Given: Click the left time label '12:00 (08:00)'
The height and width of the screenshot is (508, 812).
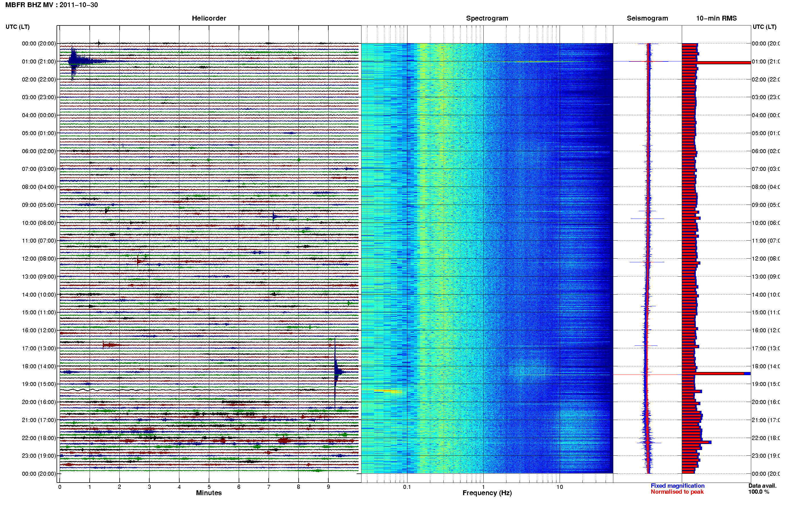Looking at the screenshot, I should click(39, 259).
